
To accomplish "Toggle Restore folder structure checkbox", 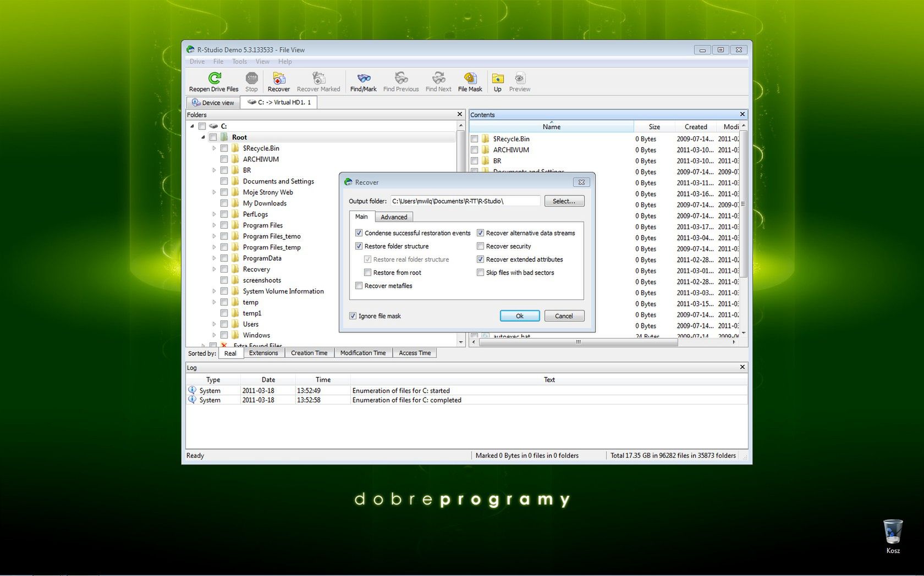I will [359, 246].
